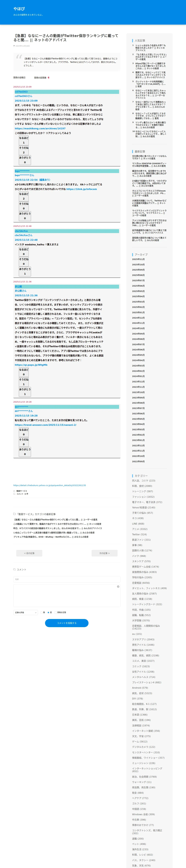Open recent post 岩手県盛岡市の魅力について
This screenshot has width=186, height=868.
pyautogui.click(x=149, y=231)
